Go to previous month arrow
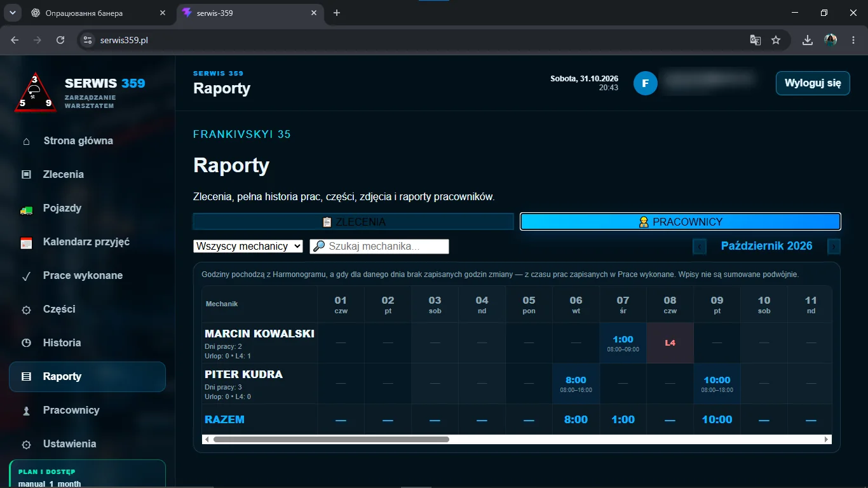 click(700, 247)
